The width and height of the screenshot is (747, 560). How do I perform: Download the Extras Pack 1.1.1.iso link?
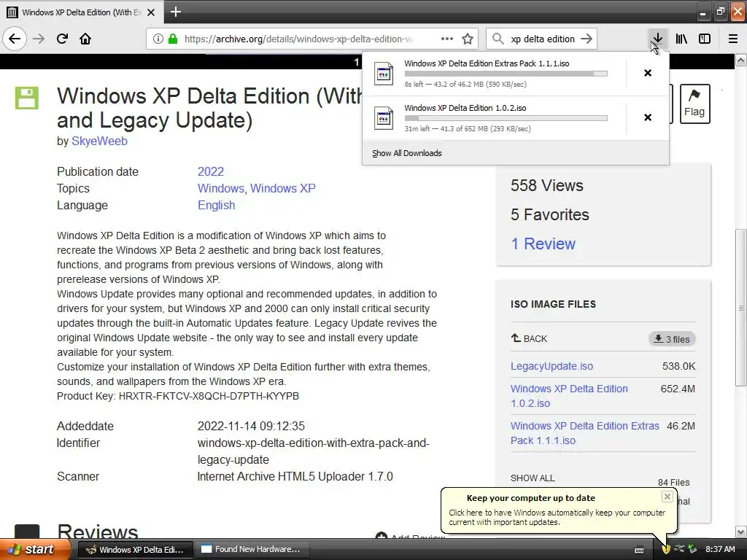coord(585,433)
